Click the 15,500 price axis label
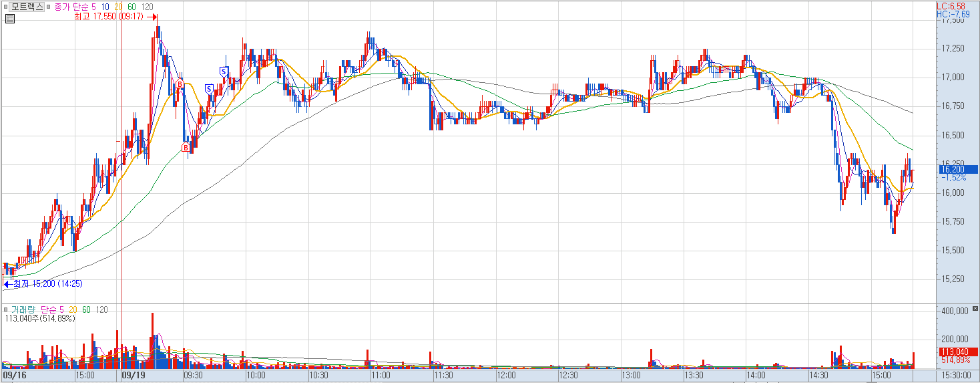This screenshot has width=980, height=383. click(953, 251)
